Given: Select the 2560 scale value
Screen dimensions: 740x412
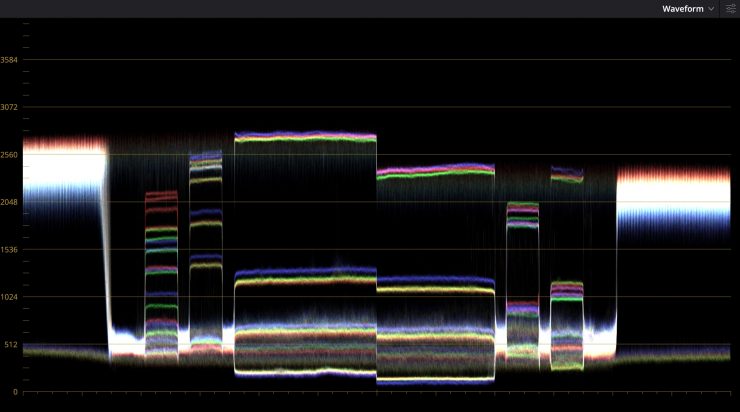Looking at the screenshot, I should tap(10, 155).
